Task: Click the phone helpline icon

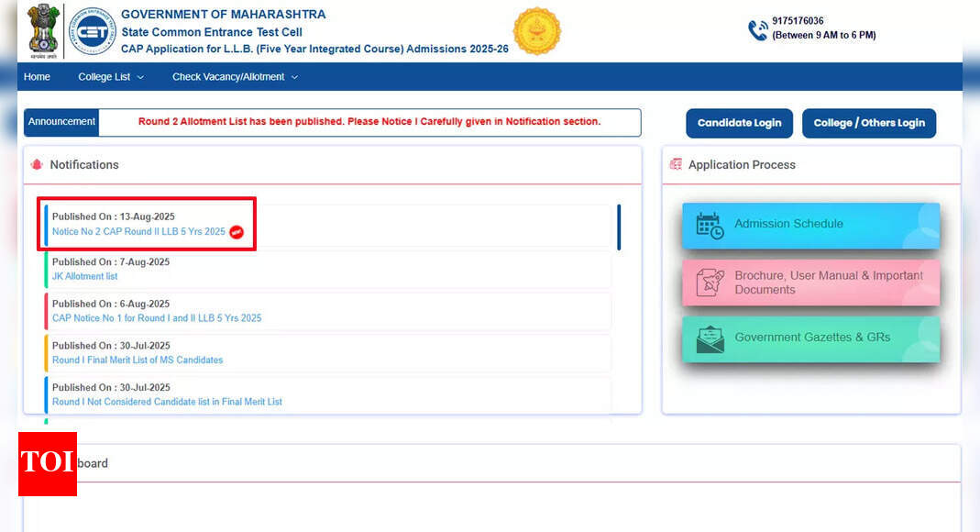Action: [x=757, y=30]
